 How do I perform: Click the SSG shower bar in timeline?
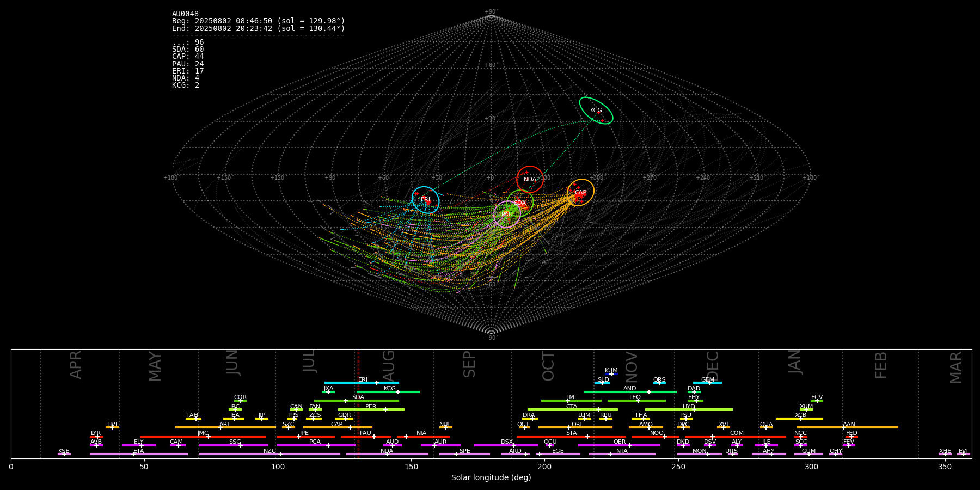[x=234, y=445]
